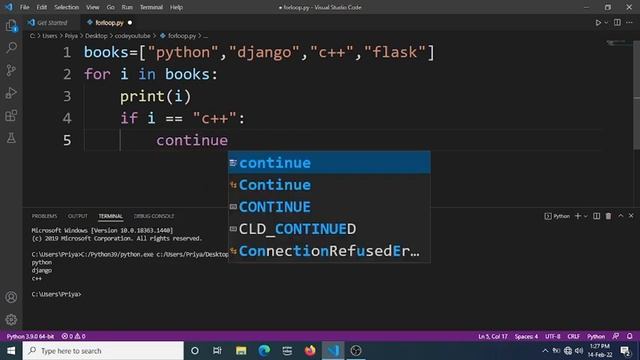Open the Windows Start menu
This screenshot has width=640, height=360.
pos(11,351)
